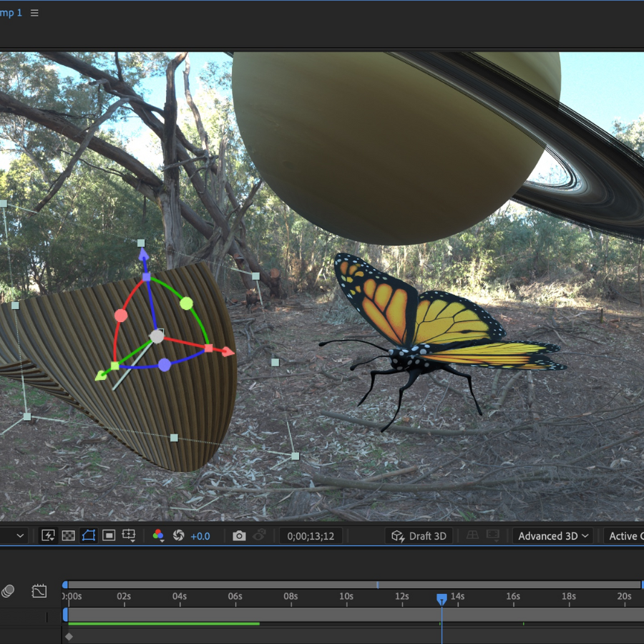Click the motion blur circles icon
The width and height of the screenshot is (644, 644).
(8, 591)
